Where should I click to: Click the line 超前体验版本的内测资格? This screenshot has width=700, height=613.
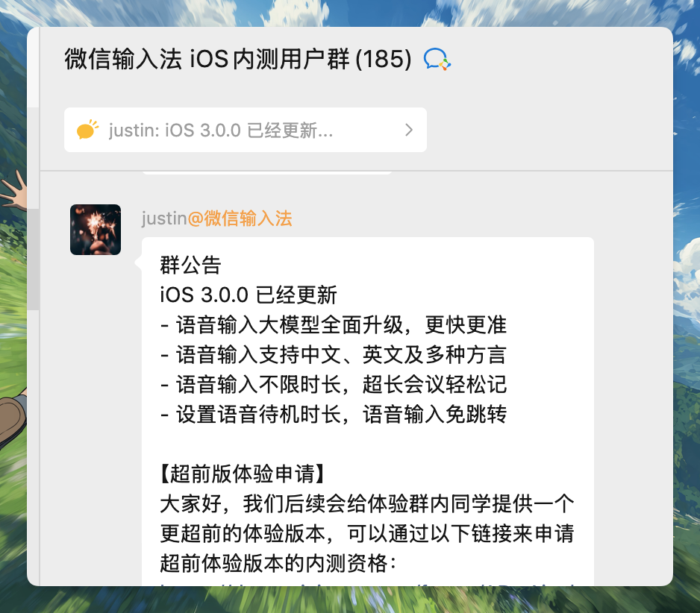click(x=278, y=564)
